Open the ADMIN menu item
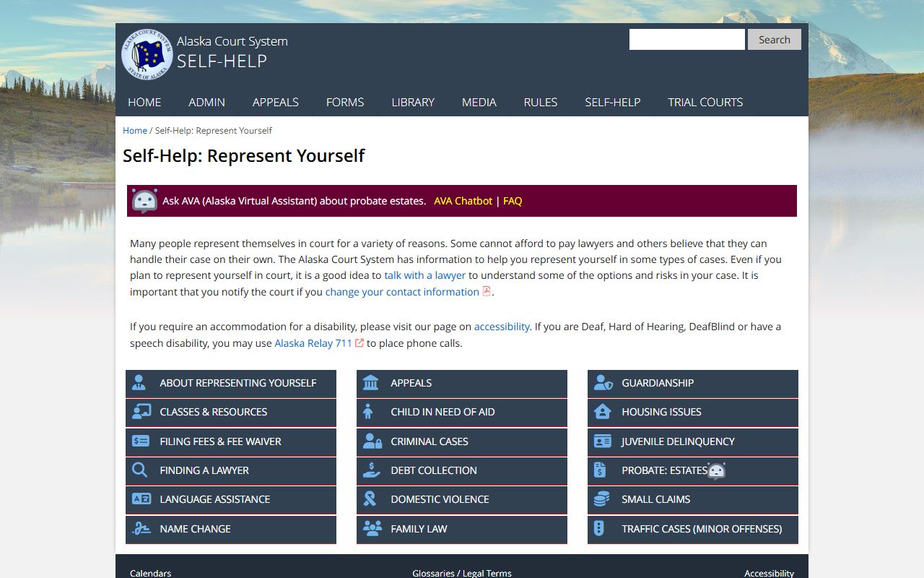Image resolution: width=924 pixels, height=578 pixels. click(206, 102)
